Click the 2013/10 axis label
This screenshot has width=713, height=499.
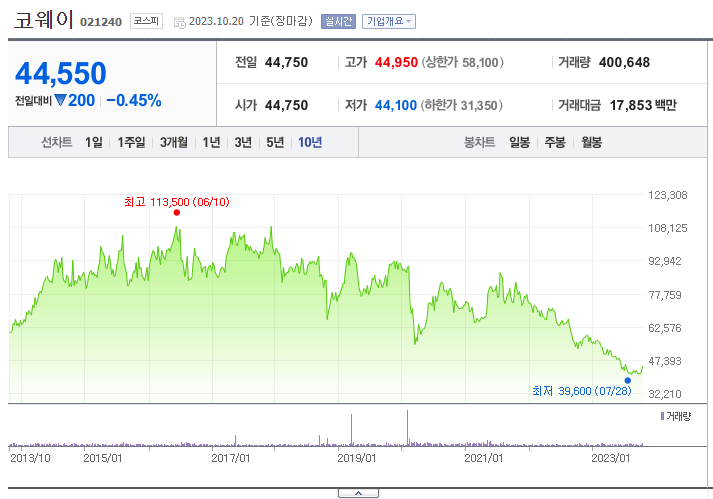point(30,458)
